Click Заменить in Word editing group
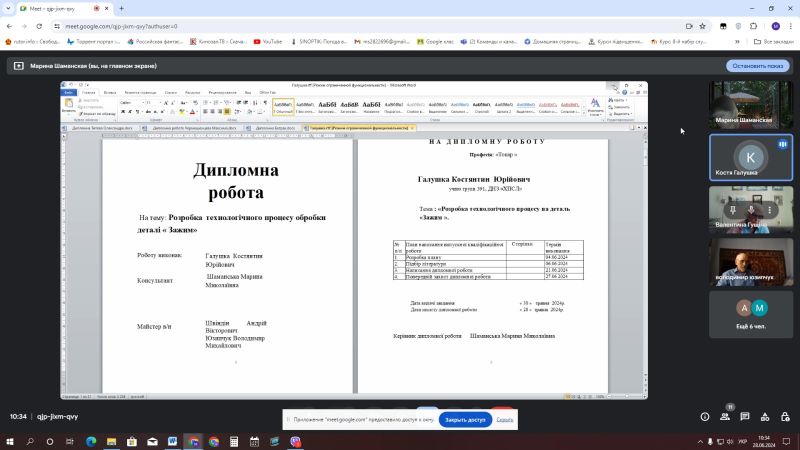 (x=619, y=107)
